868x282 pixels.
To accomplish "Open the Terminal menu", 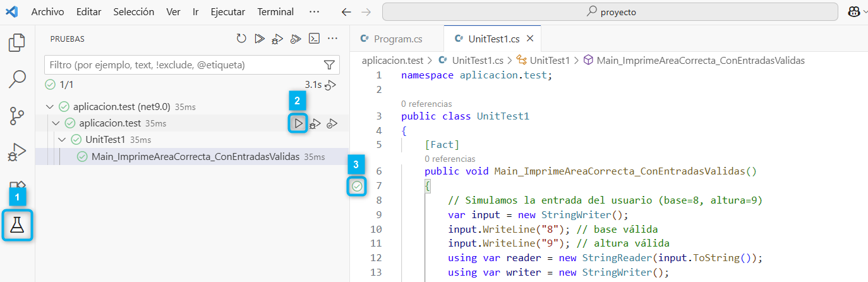I will 275,11.
